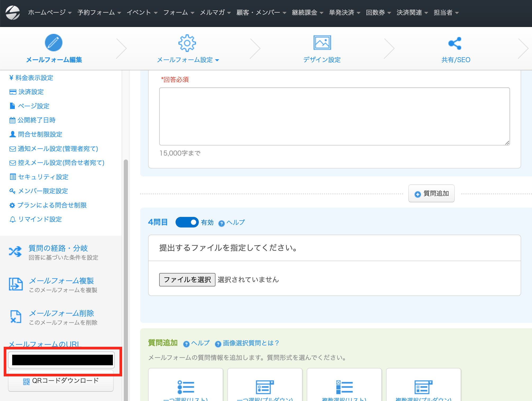Click the 質問追加 button

pyautogui.click(x=431, y=193)
